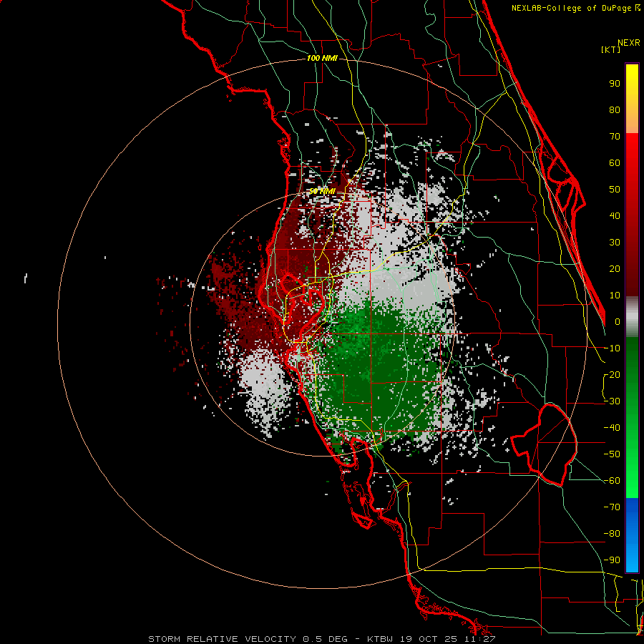This screenshot has width=644, height=644.
Task: Click the -50 knot scale label
Action: [x=612, y=454]
